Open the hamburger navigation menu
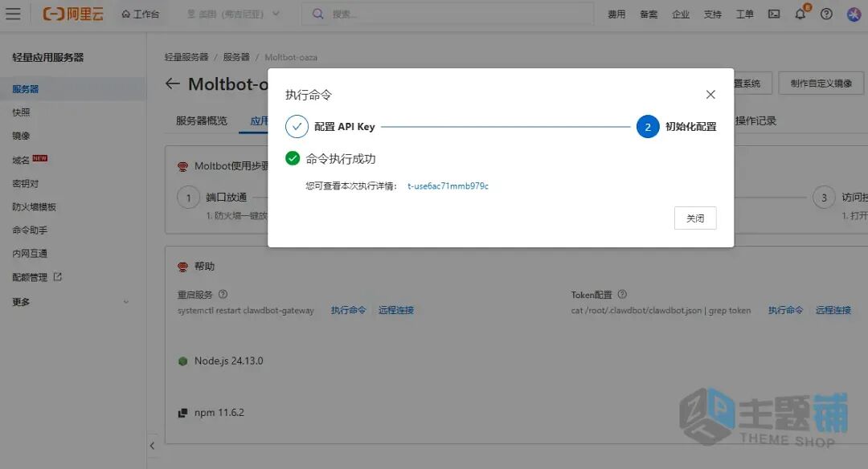 13,14
